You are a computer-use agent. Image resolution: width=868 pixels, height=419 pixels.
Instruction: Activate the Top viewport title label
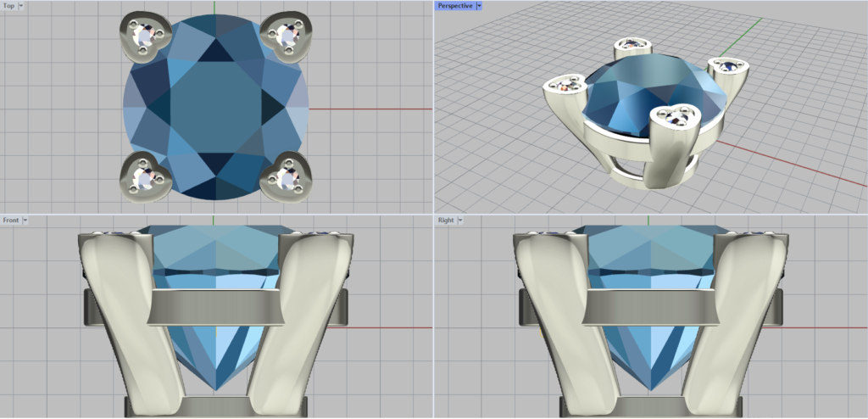(x=8, y=5)
